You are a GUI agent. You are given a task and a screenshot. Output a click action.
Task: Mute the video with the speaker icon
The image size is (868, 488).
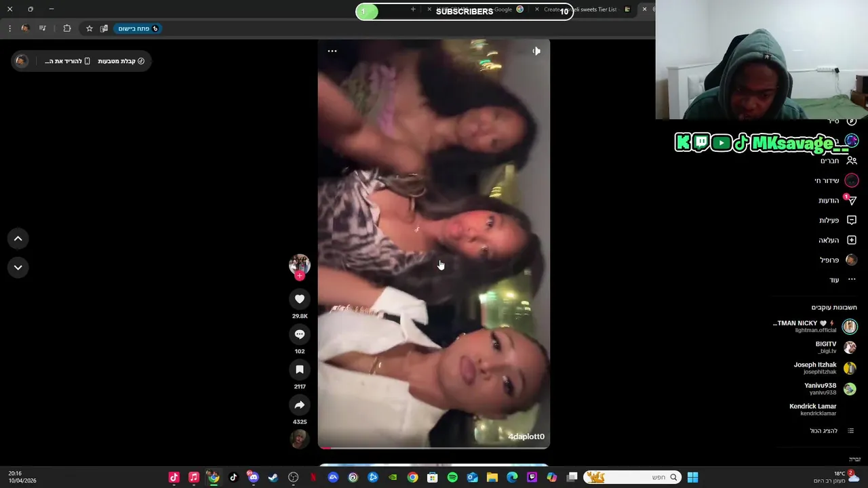click(x=536, y=51)
